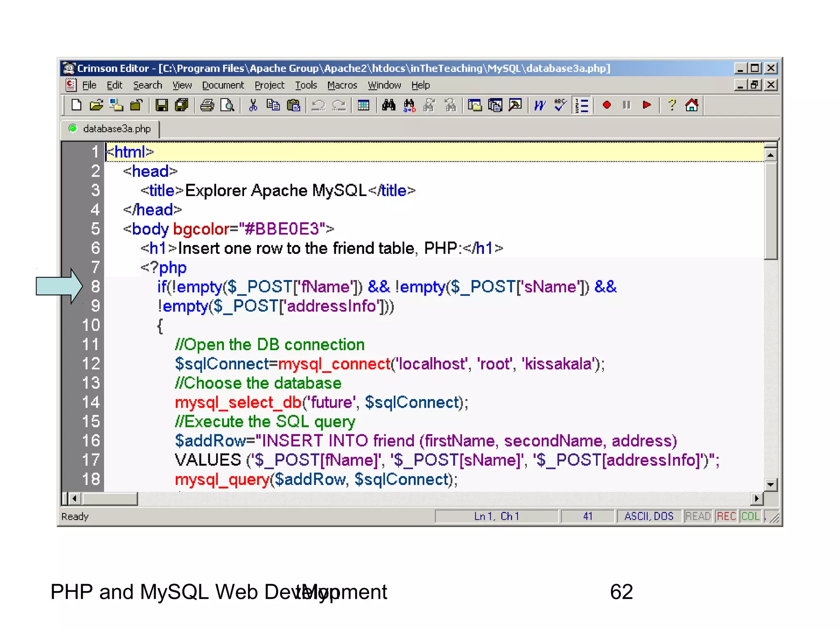840x630 pixels.
Task: Click 'ASCII, DOS' encoding status field
Action: tap(649, 516)
